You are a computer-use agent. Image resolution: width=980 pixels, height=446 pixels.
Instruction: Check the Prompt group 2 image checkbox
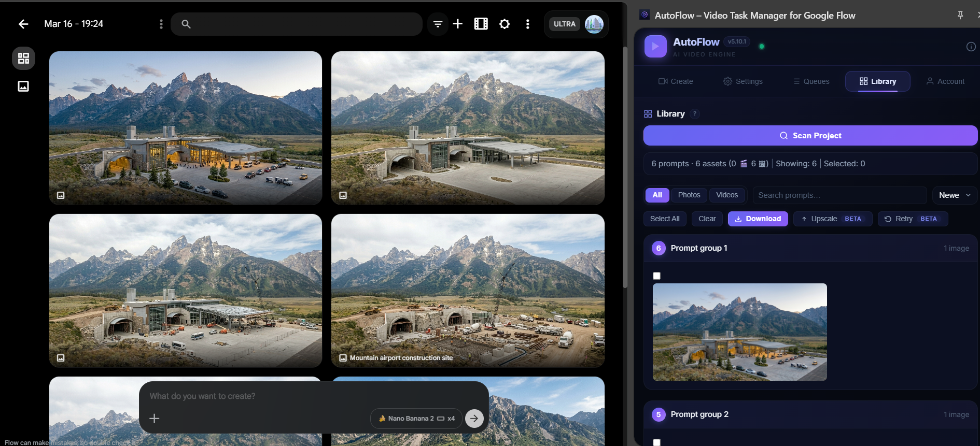coord(657,442)
